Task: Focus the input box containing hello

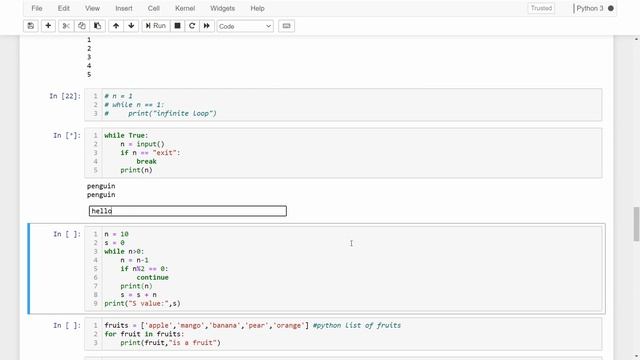Action: (x=188, y=211)
